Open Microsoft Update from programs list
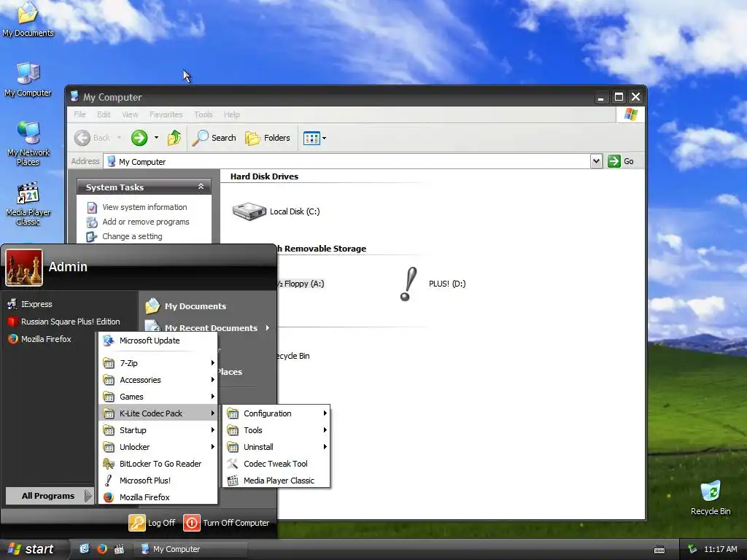 point(158,341)
